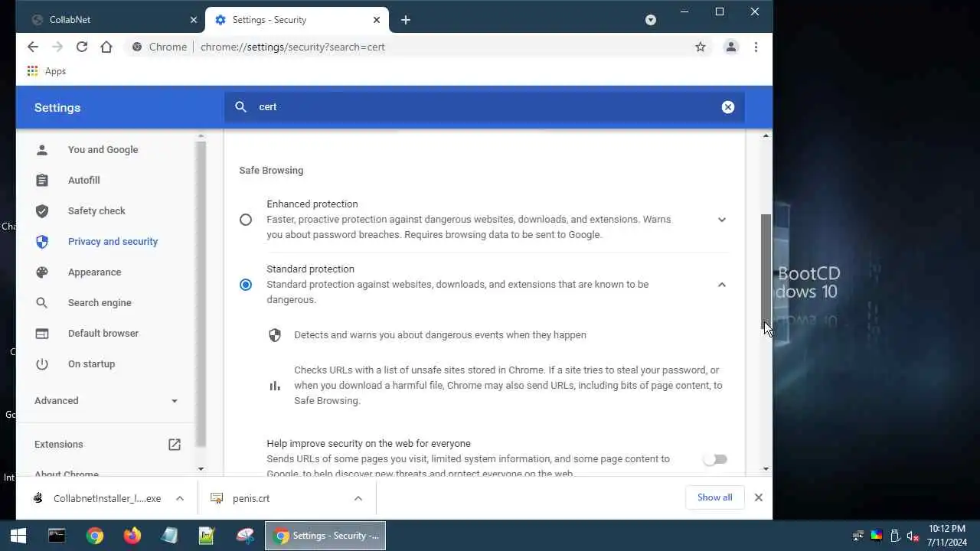Launch the command prompt from taskbar
Screen dimensions: 980x551
tap(57, 536)
